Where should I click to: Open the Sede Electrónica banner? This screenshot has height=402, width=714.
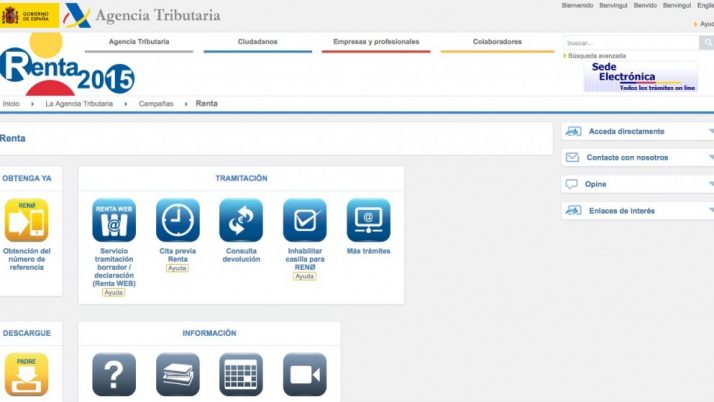[x=641, y=77]
